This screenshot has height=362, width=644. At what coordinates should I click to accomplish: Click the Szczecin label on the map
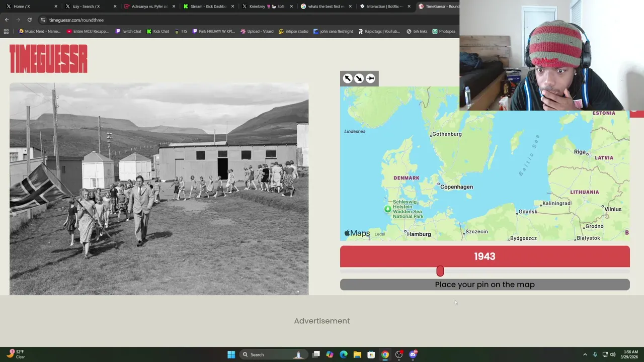(x=476, y=232)
